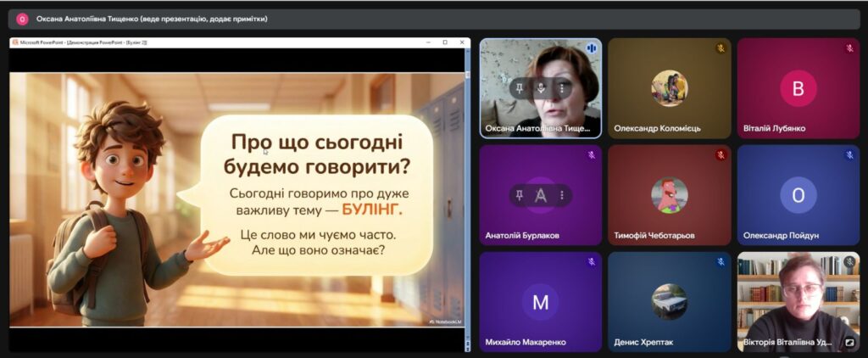Click the audio activity indicator on Оксана's tile
Screen dimensions: 868x358
[592, 48]
